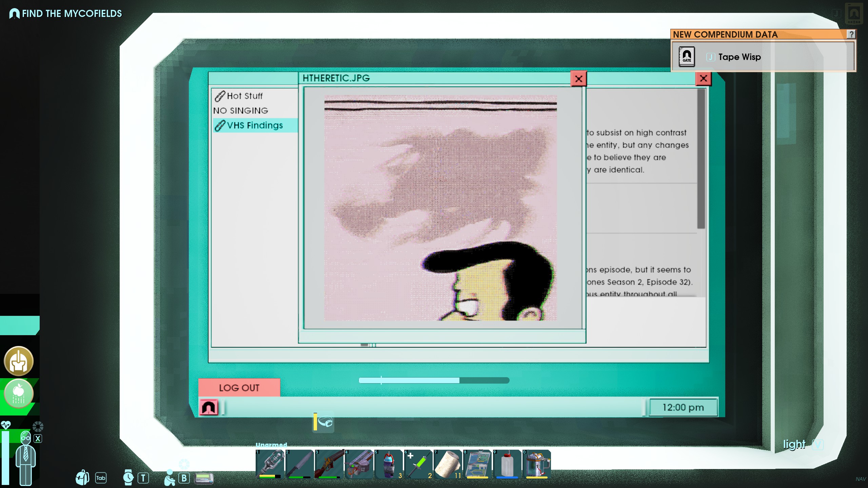Click the J key hint next to the journal icon
Viewport: 868px width, 488px height.
point(836,14)
